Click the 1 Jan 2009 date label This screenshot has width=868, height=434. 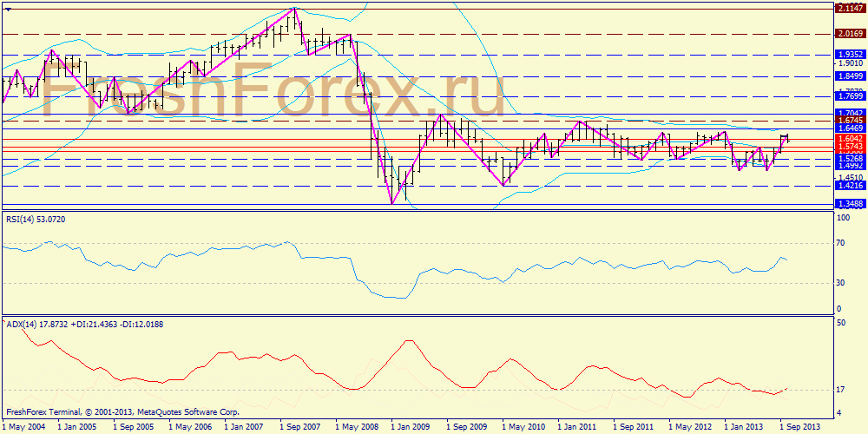pyautogui.click(x=411, y=427)
